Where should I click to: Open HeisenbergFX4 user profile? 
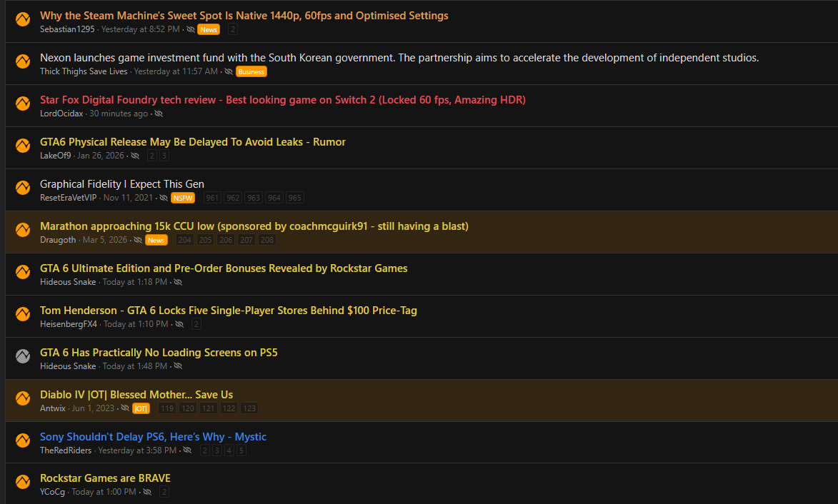[69, 324]
